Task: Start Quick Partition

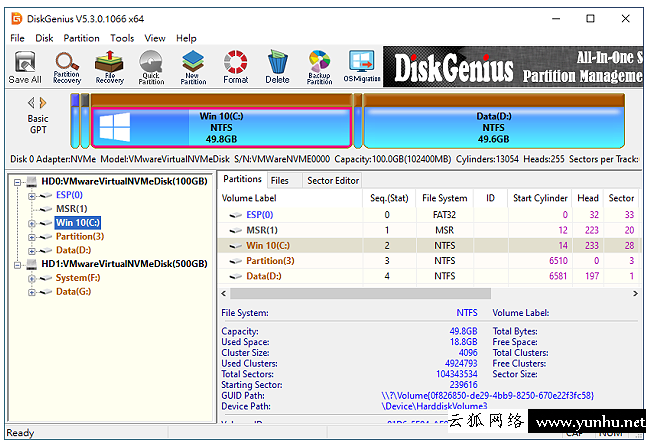Action: click(x=151, y=67)
